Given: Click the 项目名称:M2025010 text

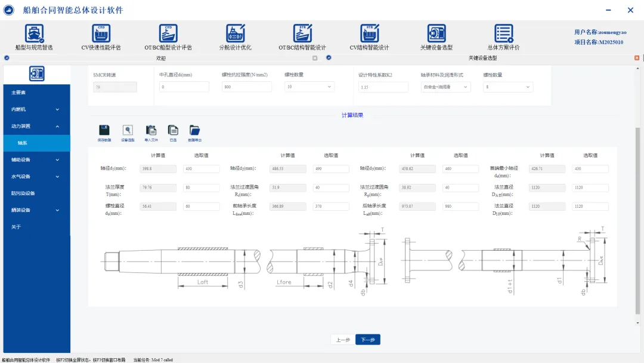Looking at the screenshot, I should [x=599, y=42].
